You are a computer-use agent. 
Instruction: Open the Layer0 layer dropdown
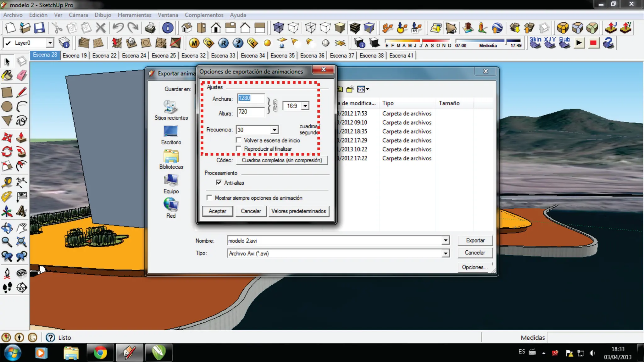[50, 43]
